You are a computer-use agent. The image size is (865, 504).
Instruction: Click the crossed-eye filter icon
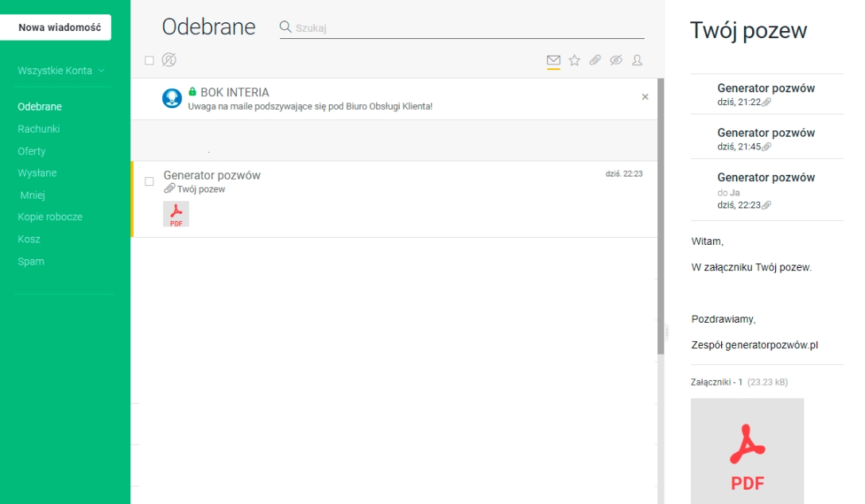pyautogui.click(x=615, y=60)
